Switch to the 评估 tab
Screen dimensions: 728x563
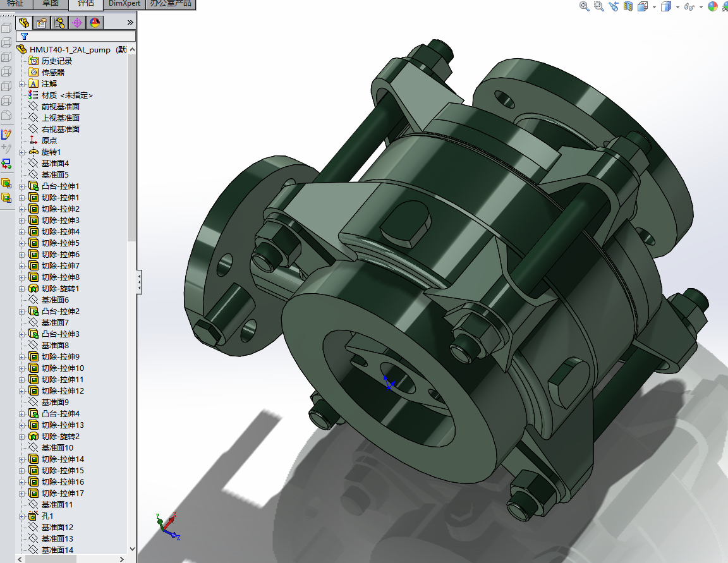[x=86, y=4]
